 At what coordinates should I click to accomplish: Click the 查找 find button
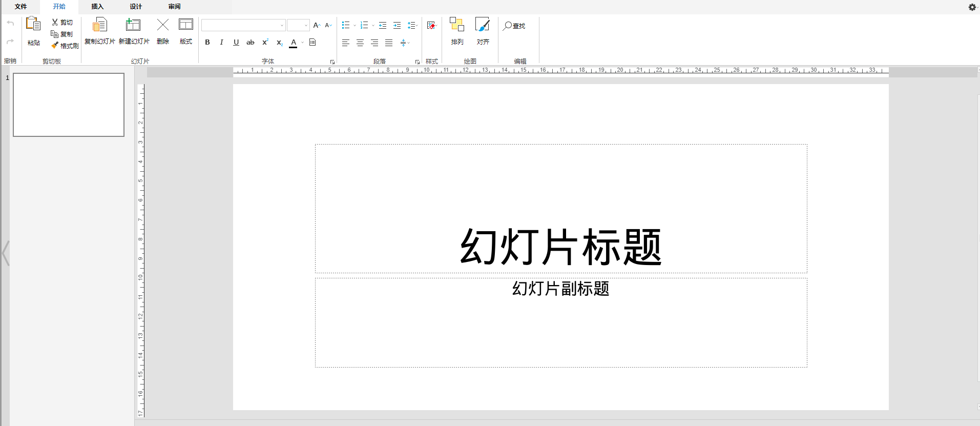514,26
